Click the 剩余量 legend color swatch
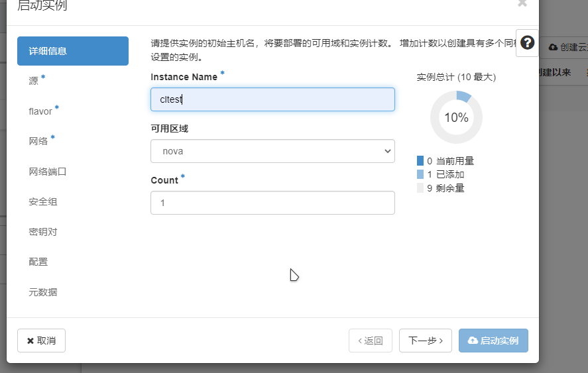This screenshot has width=588, height=373. coord(420,187)
